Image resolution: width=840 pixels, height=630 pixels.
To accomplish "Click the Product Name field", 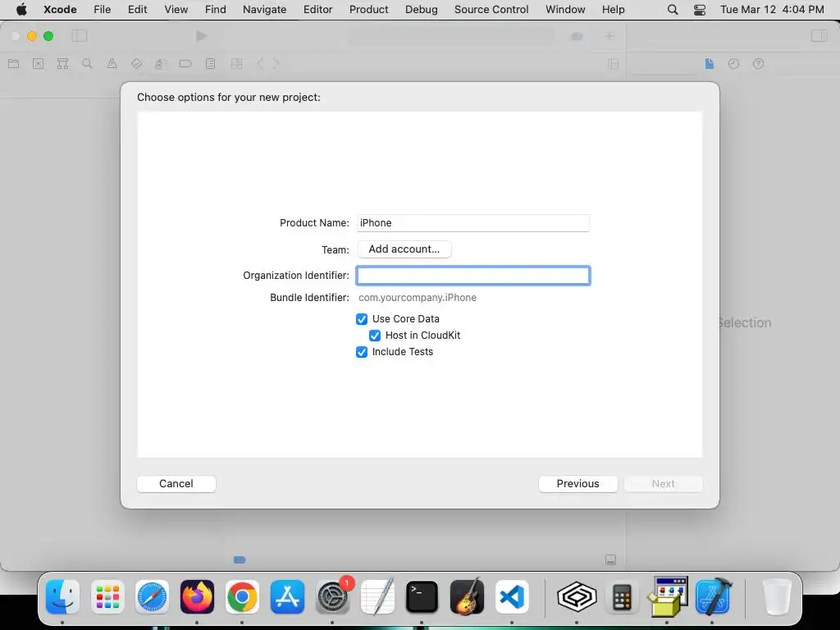I will (x=473, y=223).
